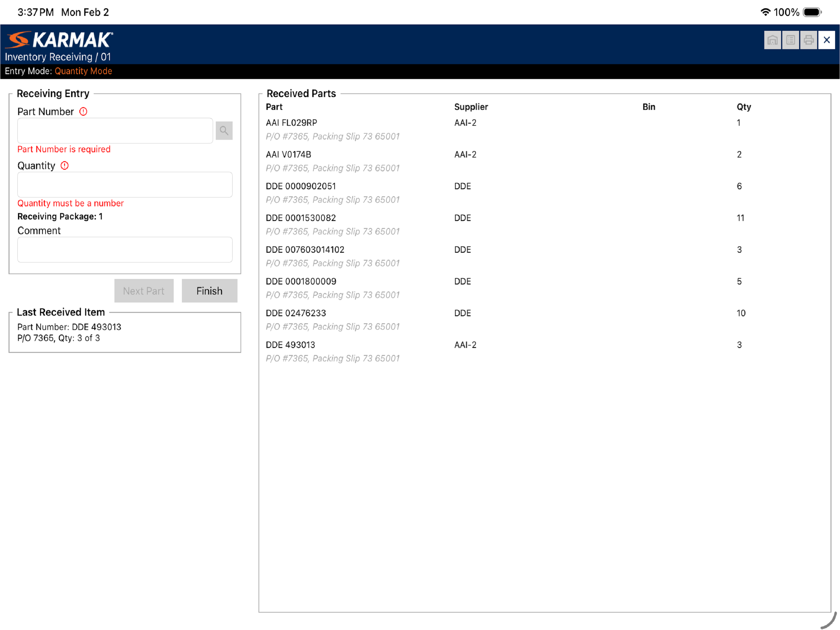Viewport: 840px width, 630px height.
Task: Click supplier AAI-2 for AAI V0174B
Action: pos(465,154)
